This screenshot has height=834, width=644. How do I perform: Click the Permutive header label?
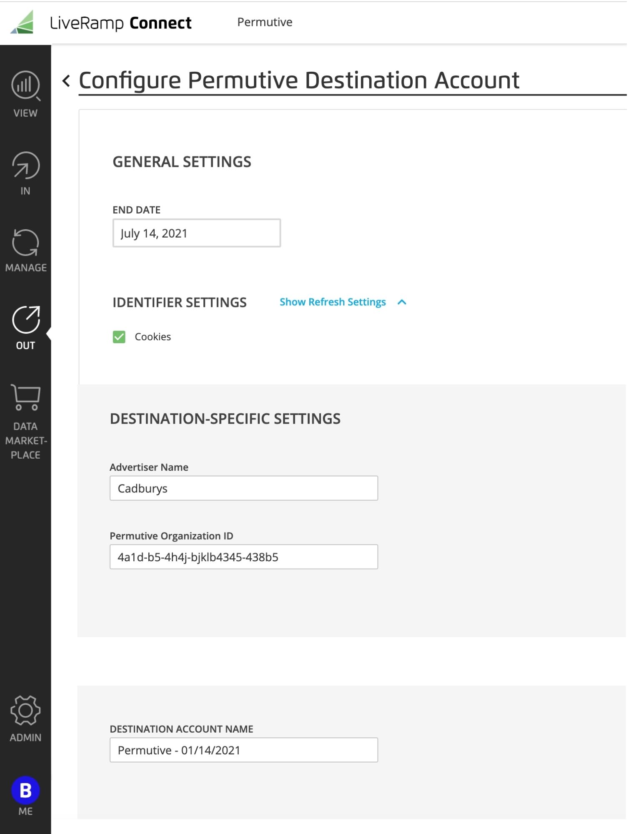coord(265,22)
